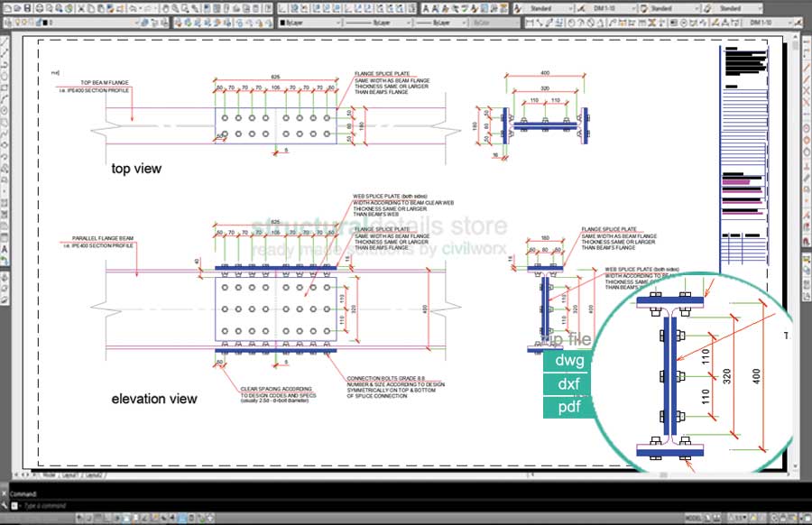This screenshot has width=812, height=525.
Task: Switch to the Model tab
Action: [x=49, y=474]
